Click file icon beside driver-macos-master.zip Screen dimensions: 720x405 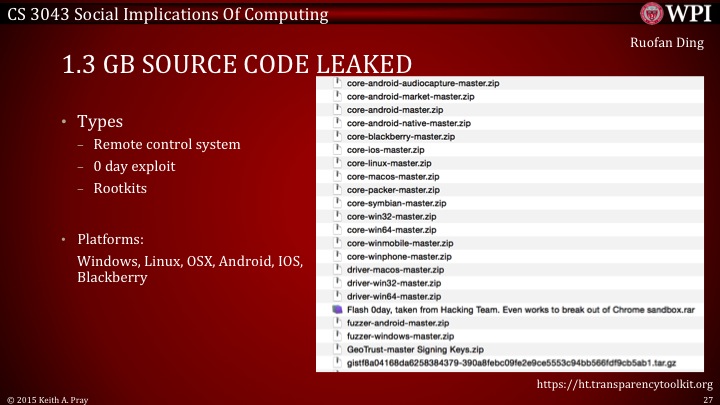click(x=338, y=269)
